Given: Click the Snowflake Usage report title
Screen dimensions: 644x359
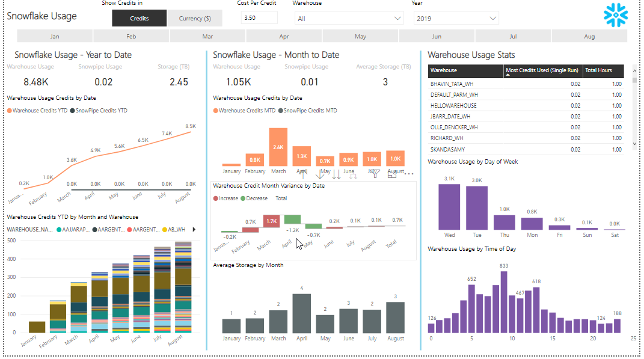Looking at the screenshot, I should [x=42, y=16].
